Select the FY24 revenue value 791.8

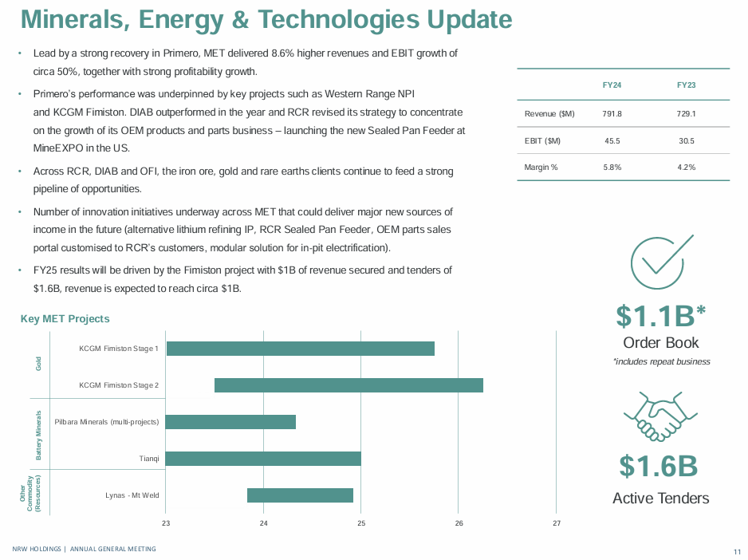(612, 114)
